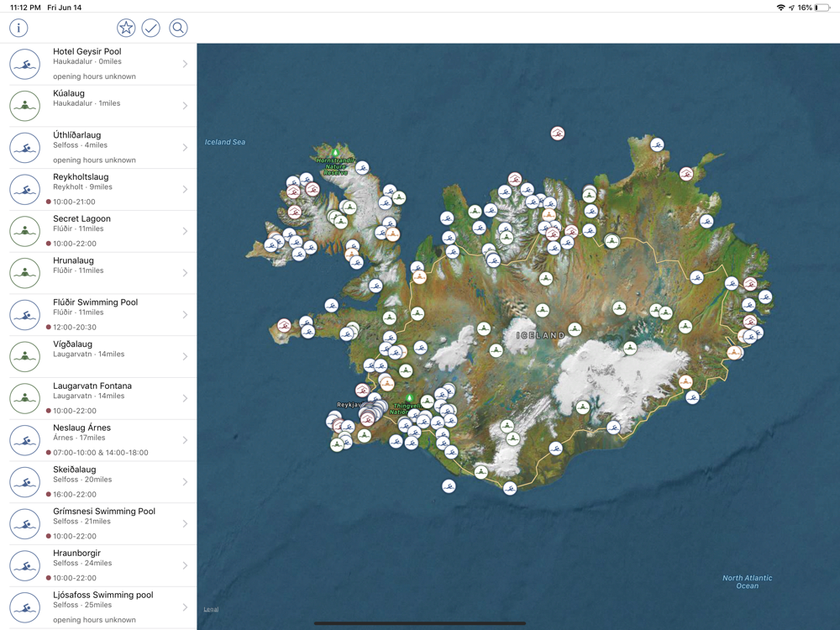Tap the Neslaug Árnes swimmer icon

click(24, 440)
